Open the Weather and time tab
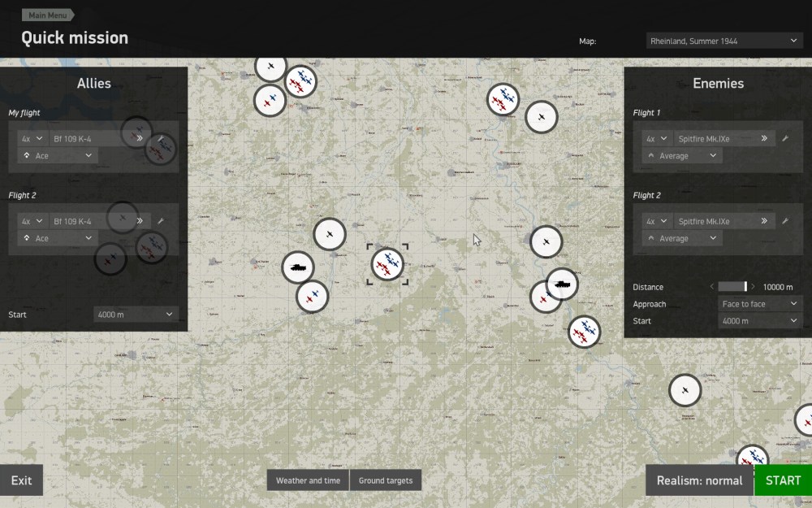This screenshot has height=508, width=812. [308, 480]
